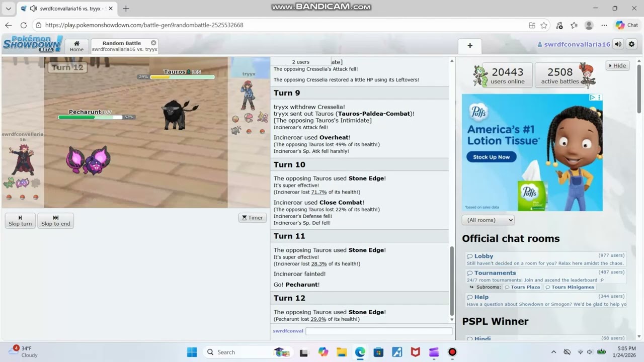Screen dimensions: 644x362
Task: Select opponent's Tauros team icon
Action: pos(235,131)
